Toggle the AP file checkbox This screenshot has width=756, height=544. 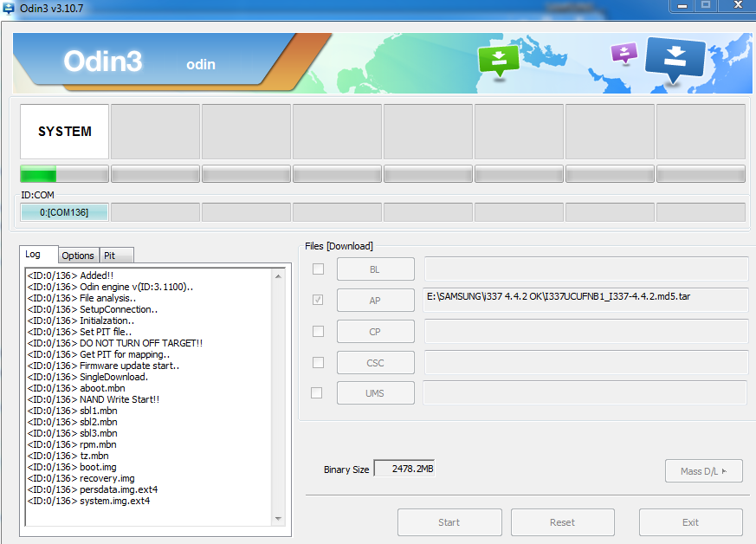[x=318, y=300]
